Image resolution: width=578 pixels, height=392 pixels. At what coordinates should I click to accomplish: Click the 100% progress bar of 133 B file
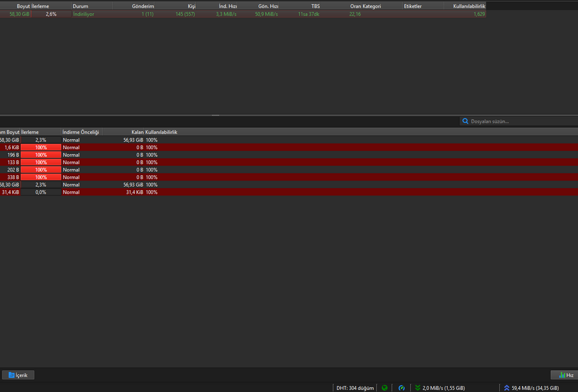pyautogui.click(x=41, y=162)
